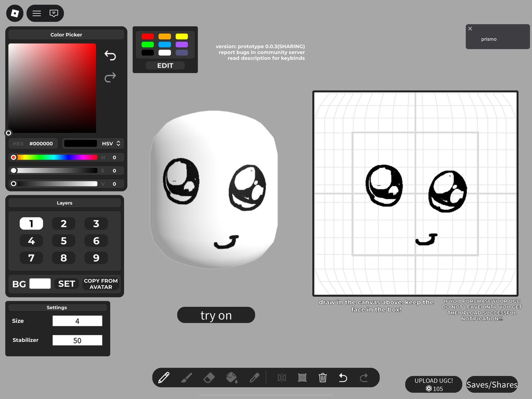
Task: Open Saves/Shares
Action: [x=492, y=384]
